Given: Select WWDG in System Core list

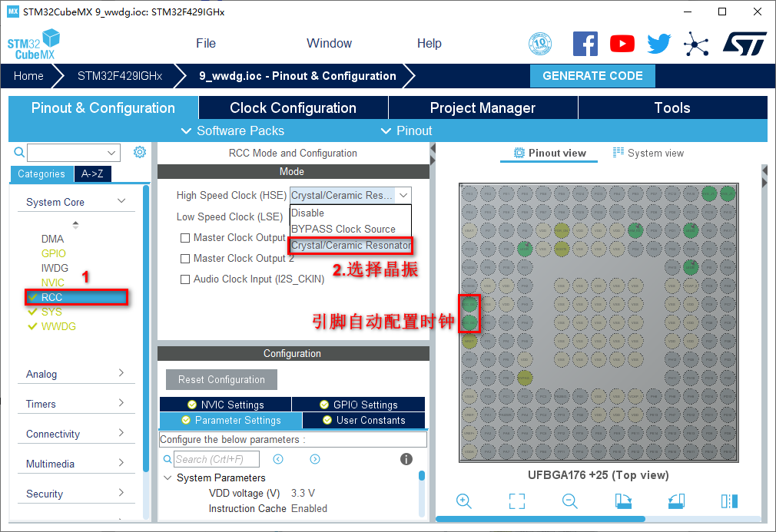Looking at the screenshot, I should coord(58,326).
